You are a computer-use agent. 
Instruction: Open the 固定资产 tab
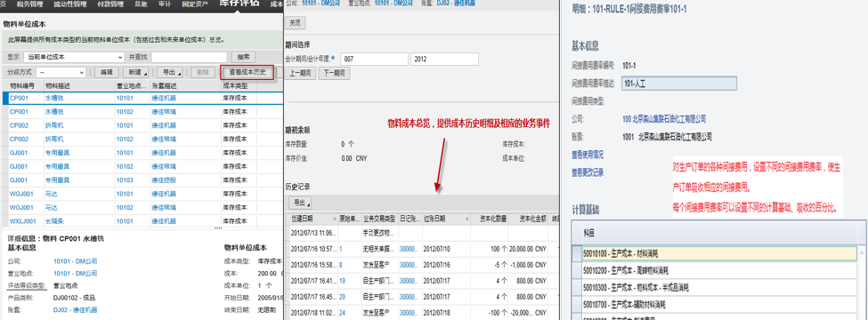pyautogui.click(x=194, y=4)
